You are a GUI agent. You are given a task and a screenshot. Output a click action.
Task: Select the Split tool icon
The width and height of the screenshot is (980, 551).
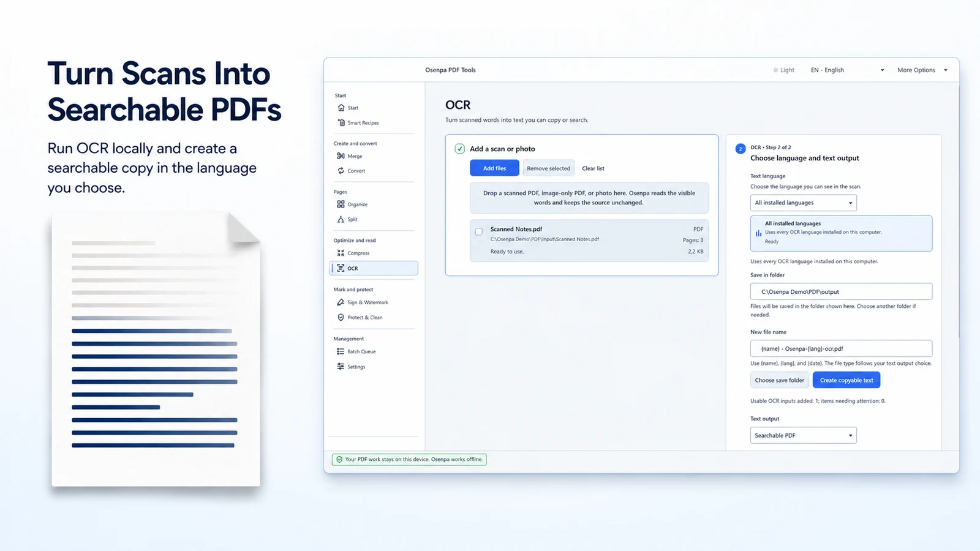tap(341, 219)
